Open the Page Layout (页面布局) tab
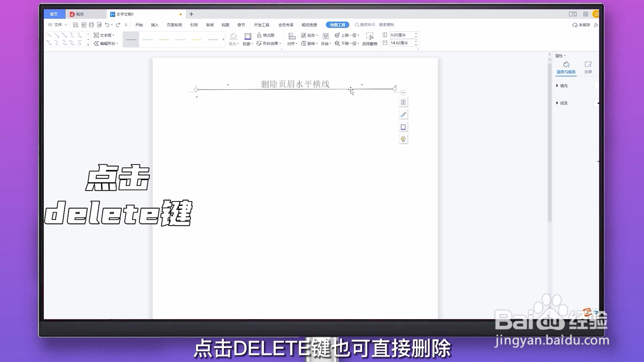 (x=174, y=25)
